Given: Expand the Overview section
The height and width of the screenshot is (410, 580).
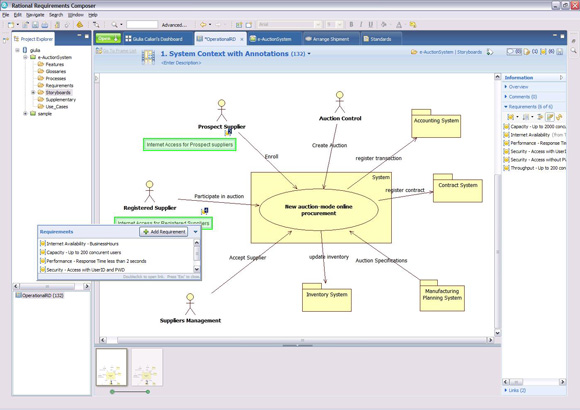Looking at the screenshot, I should coord(506,87).
